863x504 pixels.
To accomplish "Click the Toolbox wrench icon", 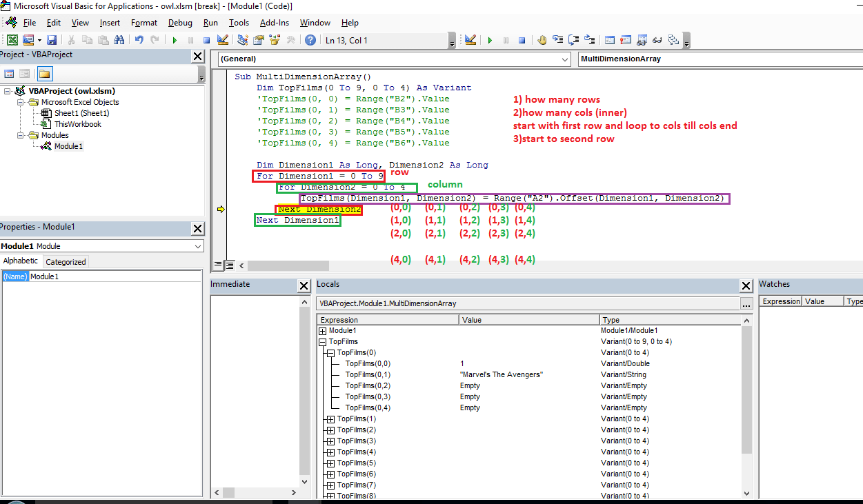I will click(x=290, y=40).
